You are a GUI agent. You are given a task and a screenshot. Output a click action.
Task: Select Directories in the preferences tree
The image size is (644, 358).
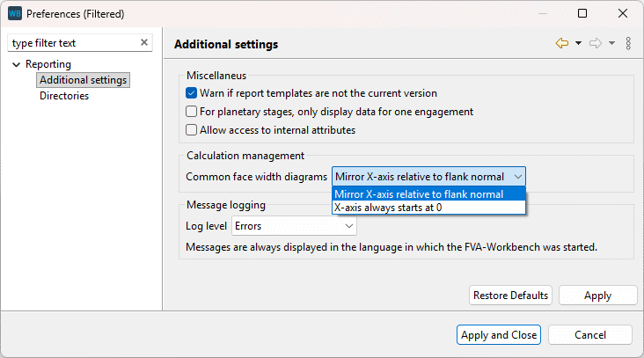click(x=64, y=96)
